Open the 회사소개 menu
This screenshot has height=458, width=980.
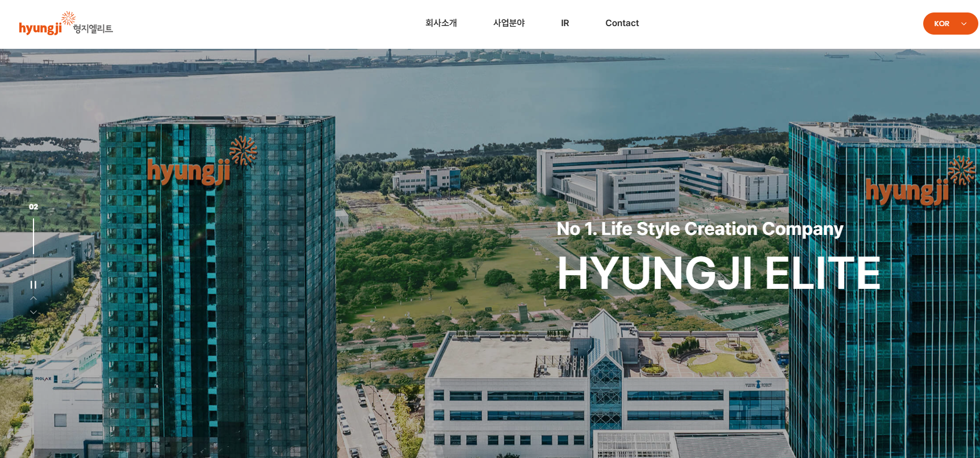[x=441, y=23]
